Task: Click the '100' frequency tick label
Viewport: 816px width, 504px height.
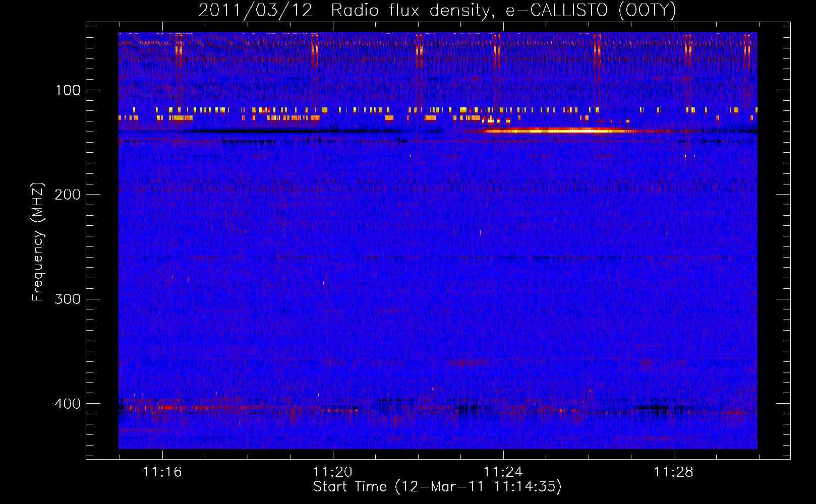Action: 68,90
